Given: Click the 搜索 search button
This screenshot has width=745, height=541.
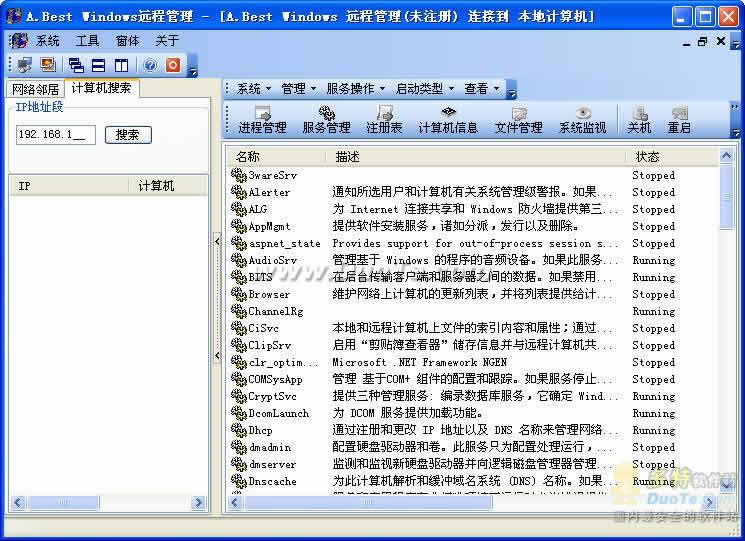Looking at the screenshot, I should click(x=127, y=135).
